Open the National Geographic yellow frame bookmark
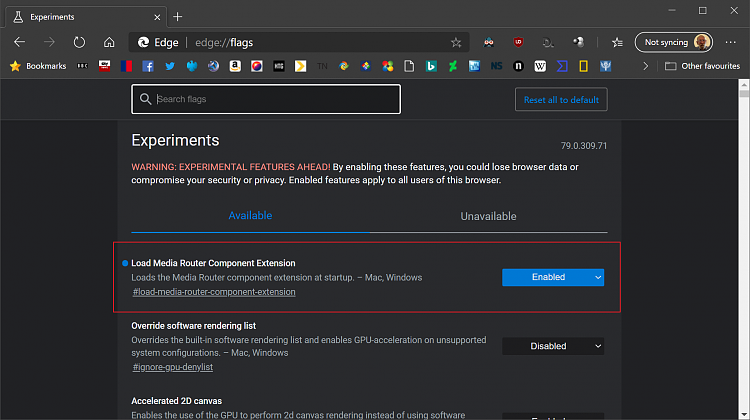750x420 pixels. 584,66
